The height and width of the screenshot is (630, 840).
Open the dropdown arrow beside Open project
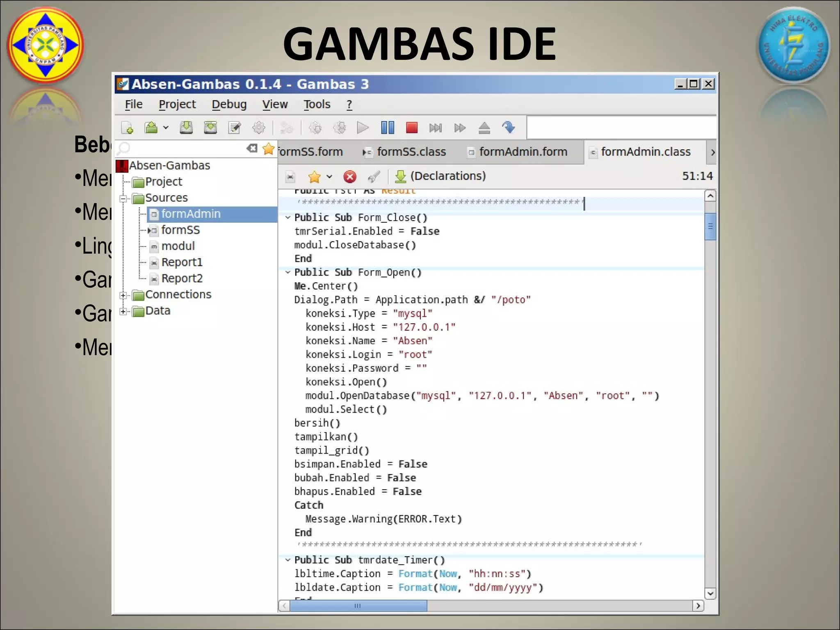tap(166, 128)
